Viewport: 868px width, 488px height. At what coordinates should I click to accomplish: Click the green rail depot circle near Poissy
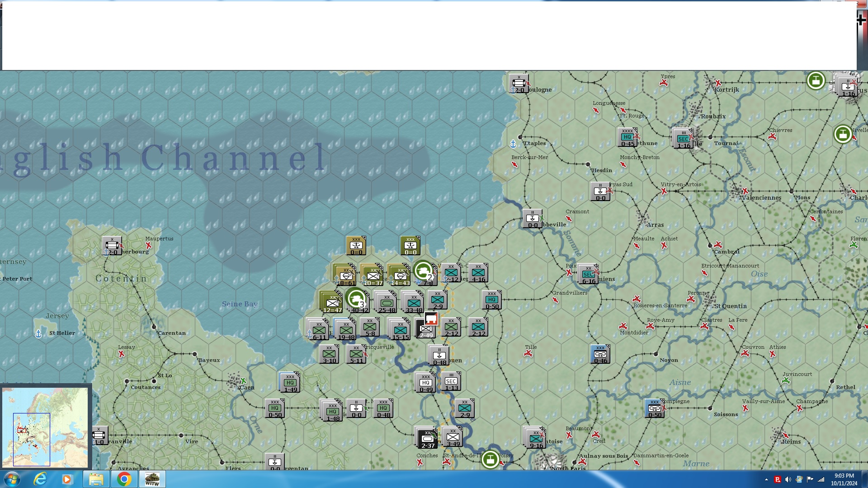[490, 460]
